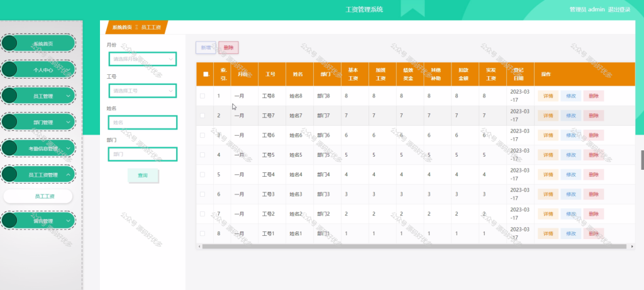
Task: Click the dark circle icon on 系统首页
Action: (x=9, y=43)
